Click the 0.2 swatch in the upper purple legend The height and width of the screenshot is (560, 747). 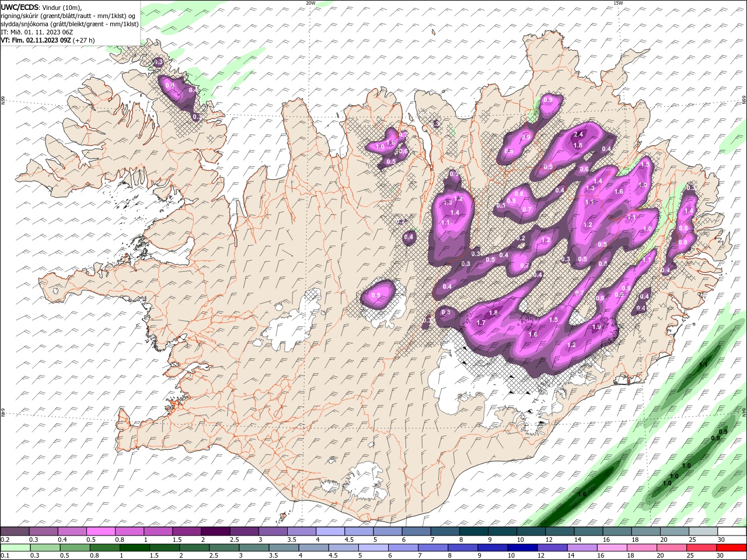pos(15,531)
